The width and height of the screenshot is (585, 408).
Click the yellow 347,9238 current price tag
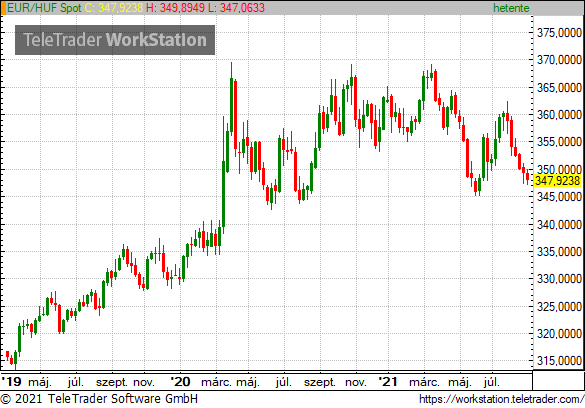pos(557,181)
